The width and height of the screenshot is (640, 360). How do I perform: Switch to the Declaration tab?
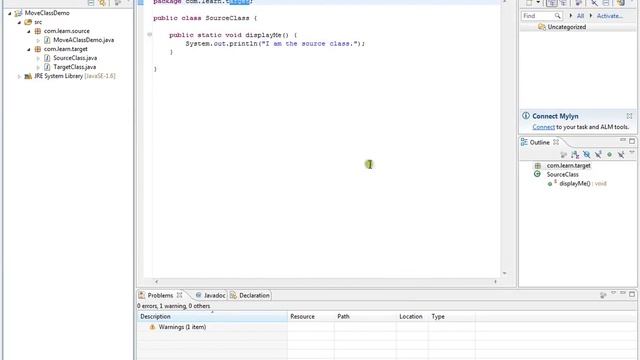click(250, 295)
